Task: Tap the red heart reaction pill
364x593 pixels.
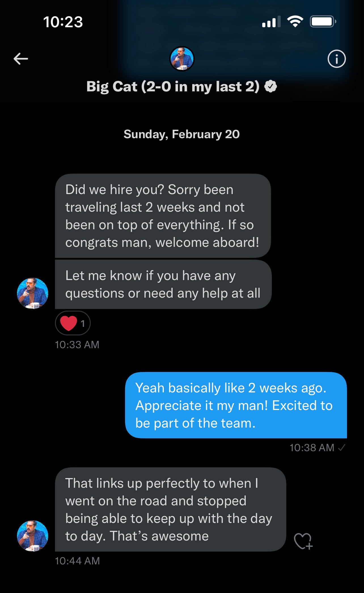Action: click(73, 323)
